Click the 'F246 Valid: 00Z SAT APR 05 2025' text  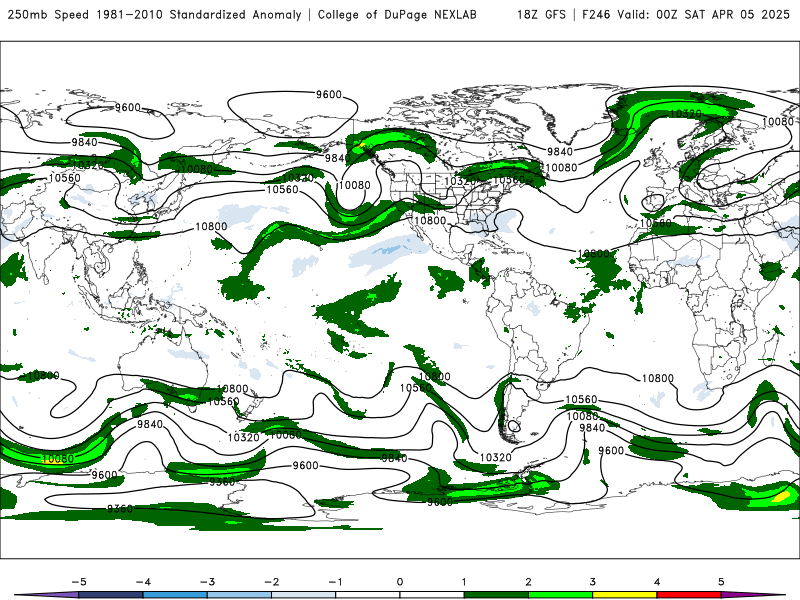click(x=686, y=14)
